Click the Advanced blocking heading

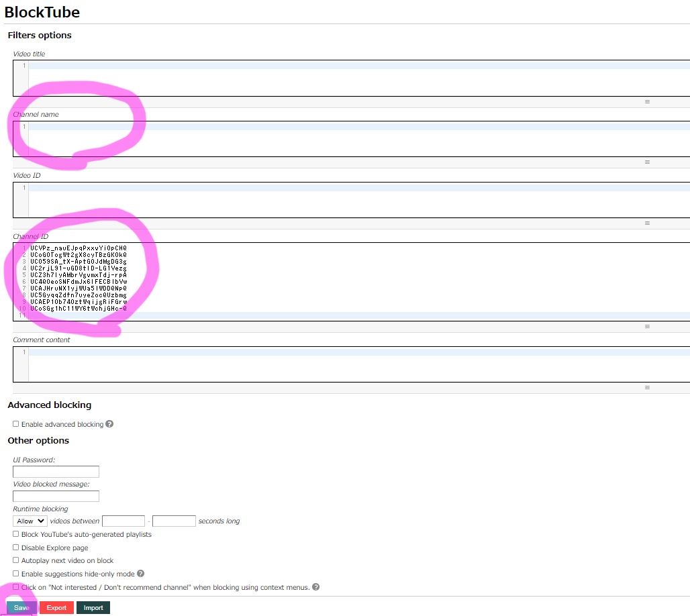tap(49, 405)
